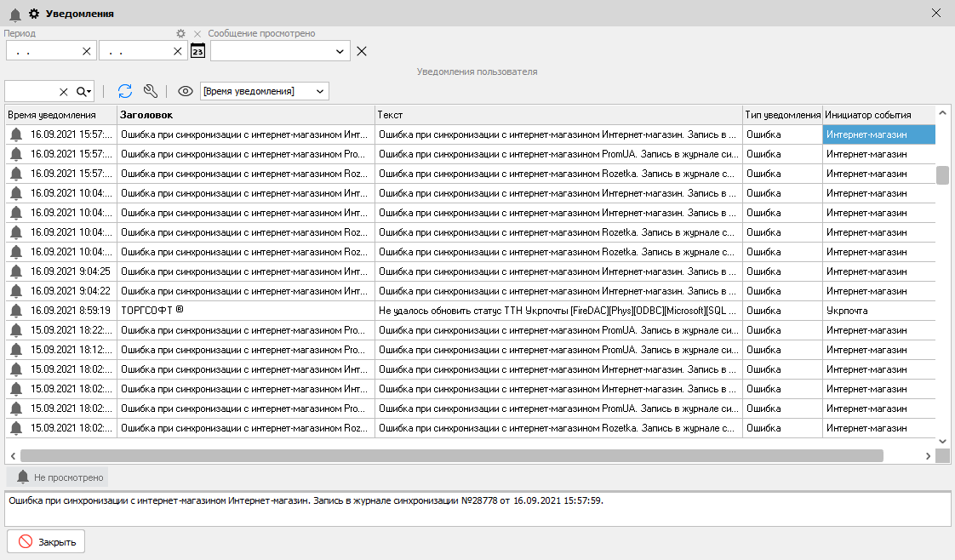Open the wrench settings tool
The width and height of the screenshot is (955, 560).
point(151,91)
